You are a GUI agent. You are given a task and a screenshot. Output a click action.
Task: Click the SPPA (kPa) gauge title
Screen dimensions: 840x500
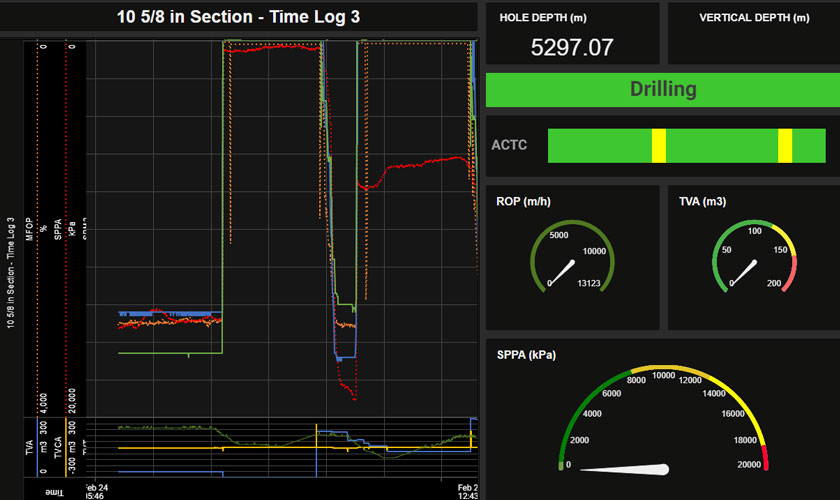[x=526, y=355]
